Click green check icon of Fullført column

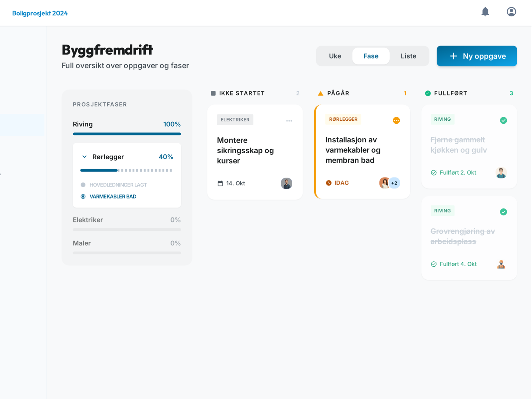(x=428, y=93)
